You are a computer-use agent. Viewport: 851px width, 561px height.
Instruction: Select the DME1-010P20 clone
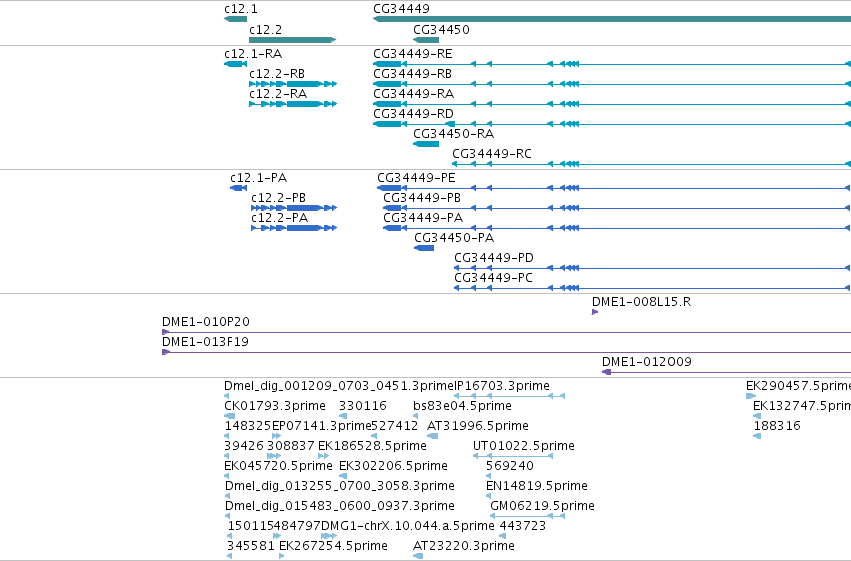506,332
